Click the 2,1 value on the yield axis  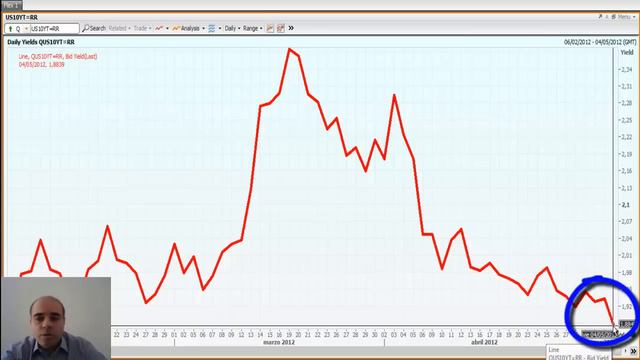click(x=626, y=204)
